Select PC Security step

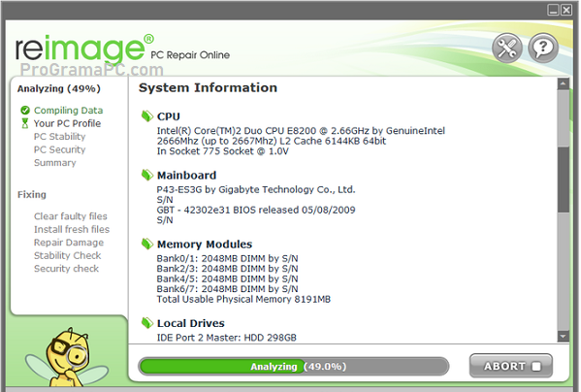click(60, 149)
